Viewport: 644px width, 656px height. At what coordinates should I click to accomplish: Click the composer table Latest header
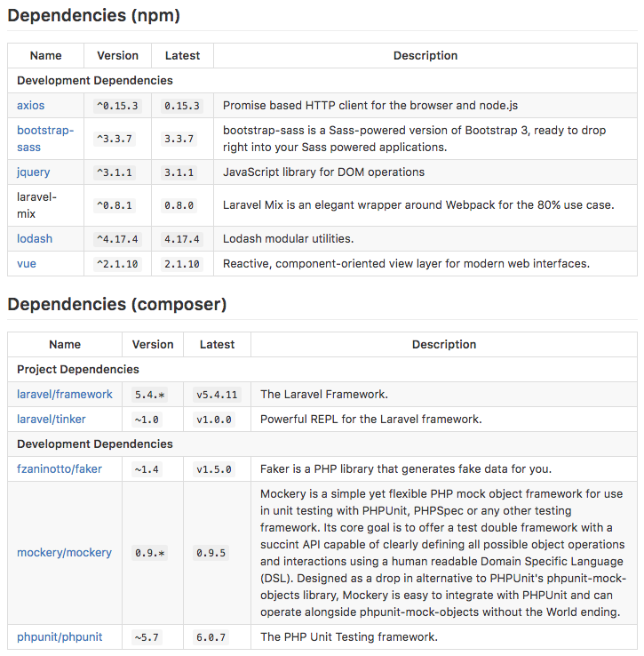(x=217, y=344)
